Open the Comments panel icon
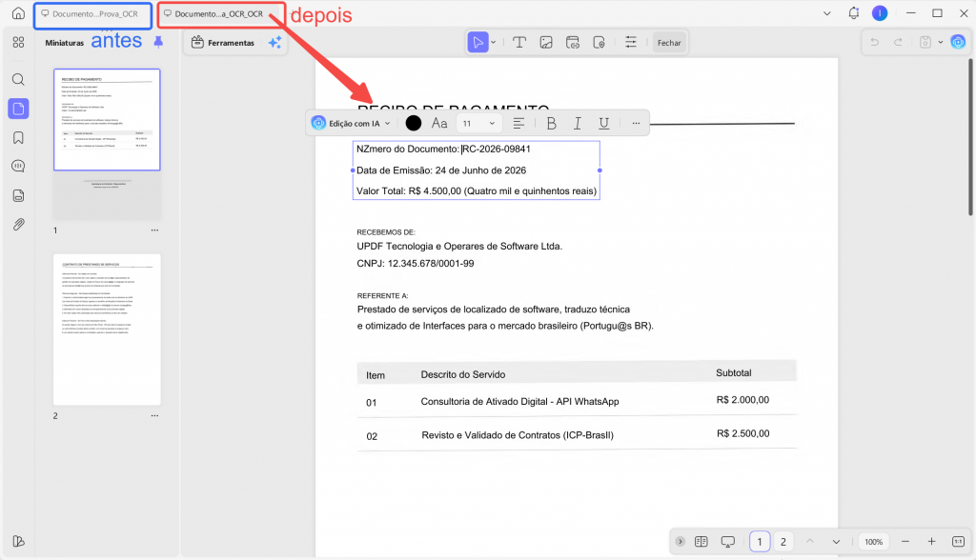976x560 pixels. pos(18,166)
